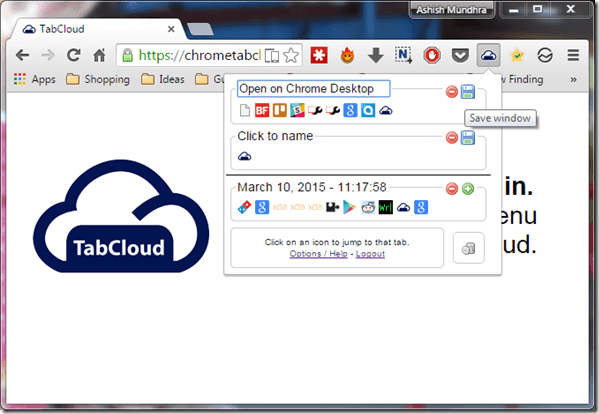
Task: Open the Reddit tab in saved window
Action: [368, 207]
